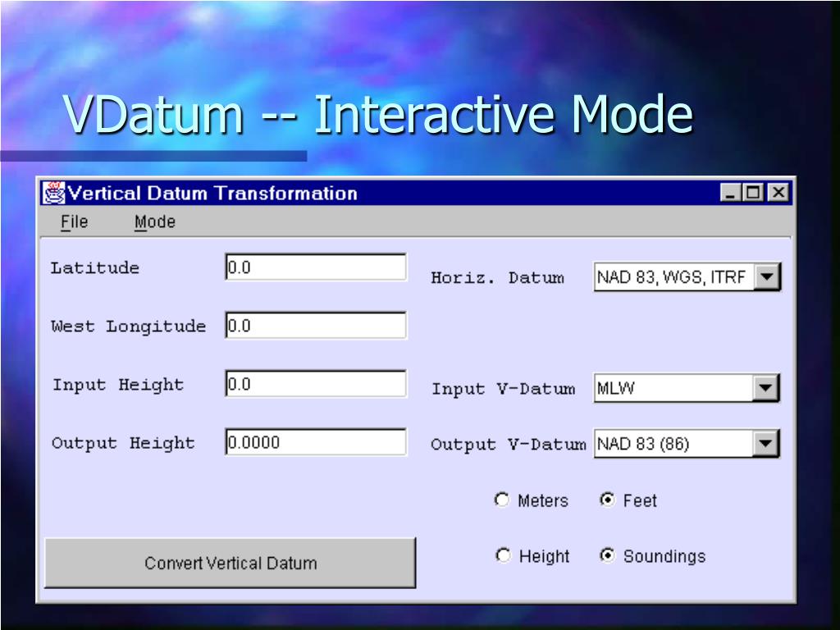Click the 'Output Height' label

pos(123,443)
